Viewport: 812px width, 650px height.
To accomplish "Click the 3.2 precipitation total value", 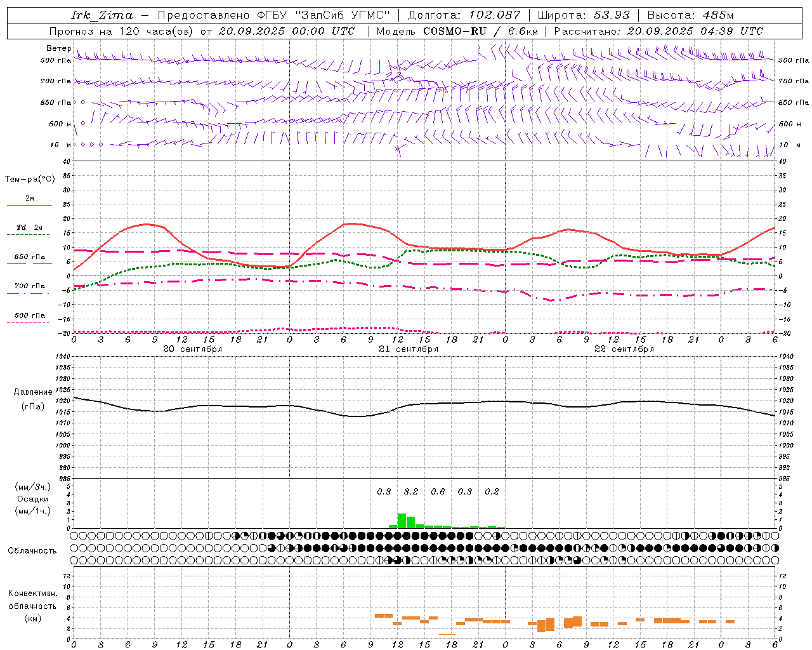I will coord(411,492).
